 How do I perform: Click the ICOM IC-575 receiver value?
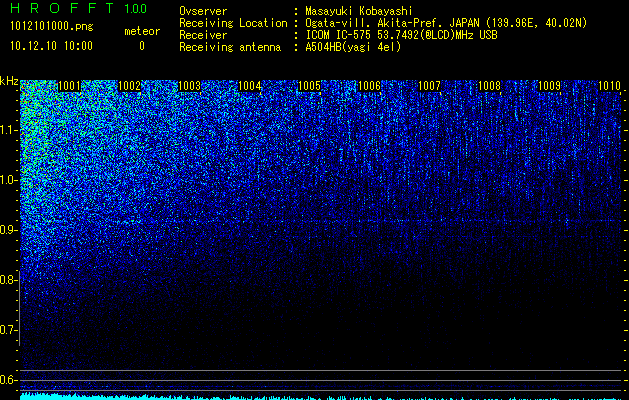tap(402, 35)
